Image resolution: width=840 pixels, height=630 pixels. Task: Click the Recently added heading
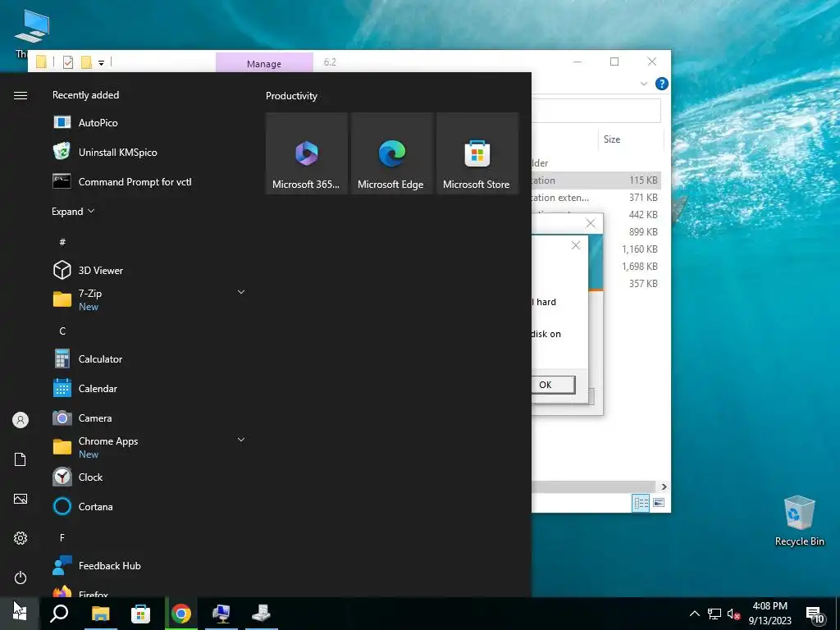85,95
